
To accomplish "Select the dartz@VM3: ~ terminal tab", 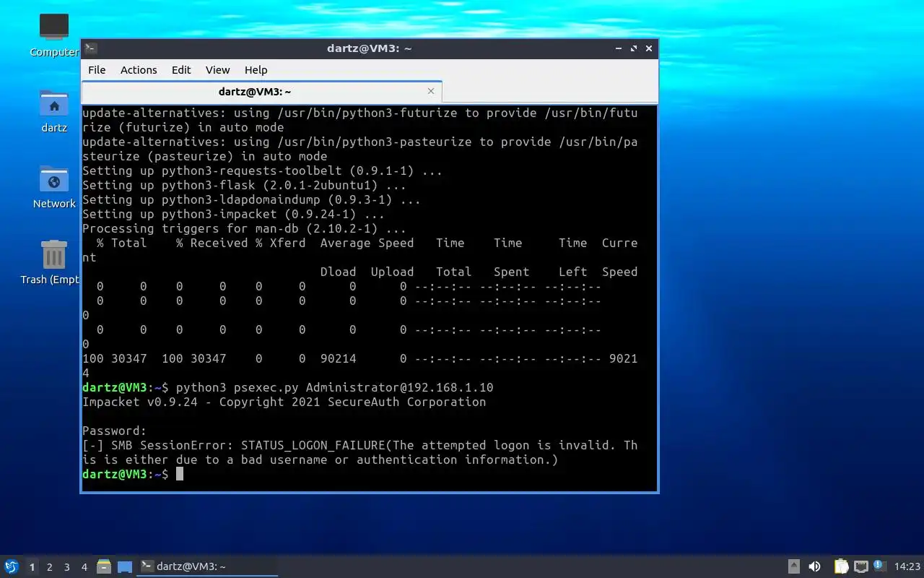I will pos(261,92).
